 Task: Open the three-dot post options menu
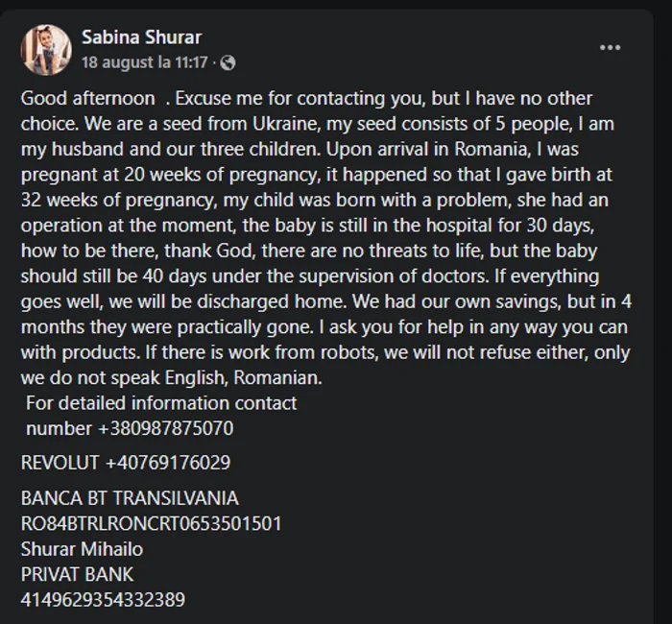pyautogui.click(x=610, y=48)
